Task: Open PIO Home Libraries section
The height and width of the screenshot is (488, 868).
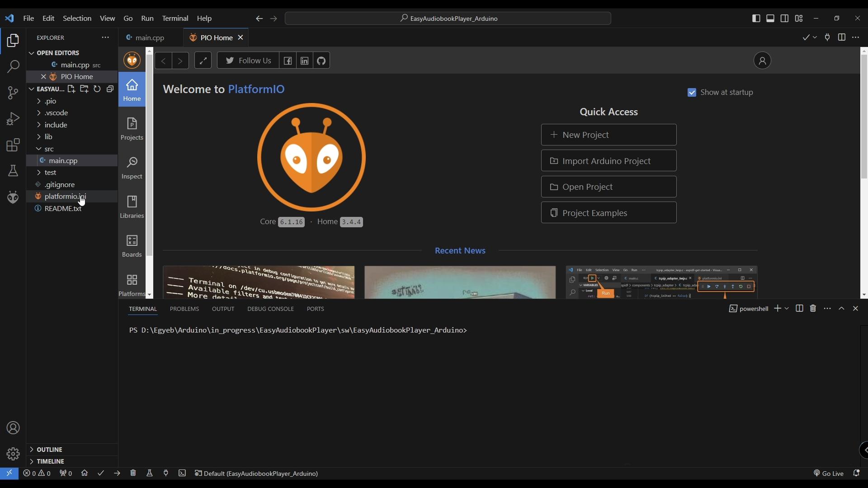Action: coord(132,207)
